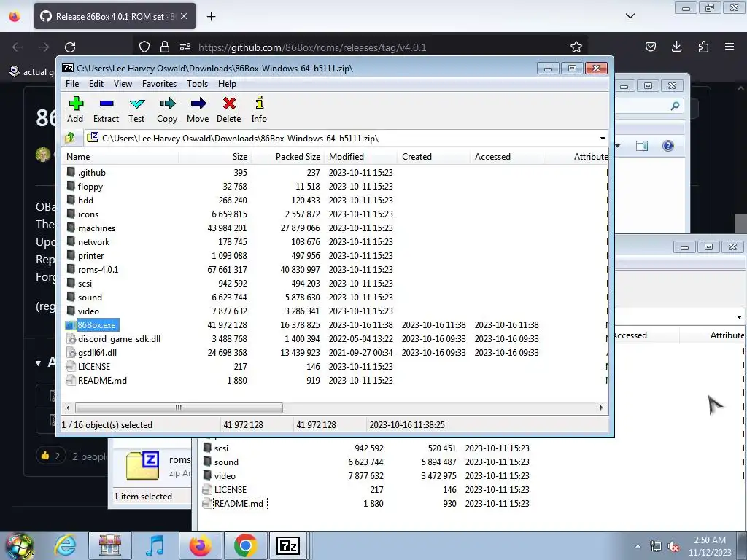
Task: Run Test on the archive
Action: point(136,109)
